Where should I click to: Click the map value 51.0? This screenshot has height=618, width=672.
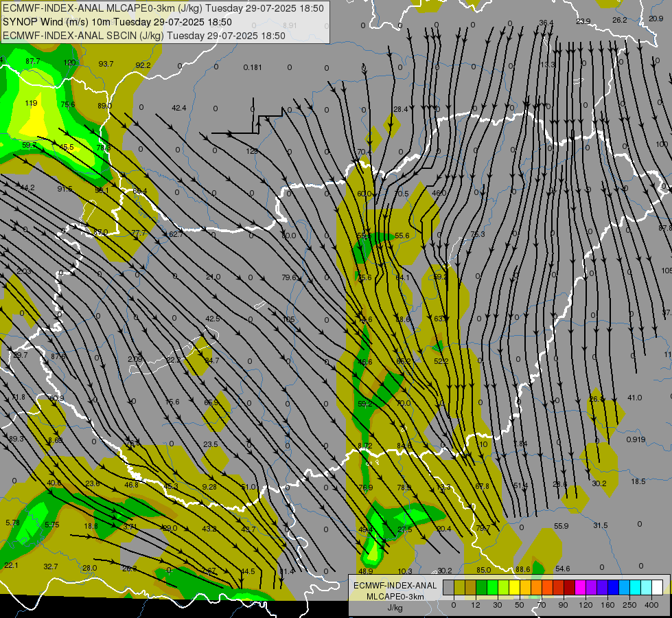248,487
